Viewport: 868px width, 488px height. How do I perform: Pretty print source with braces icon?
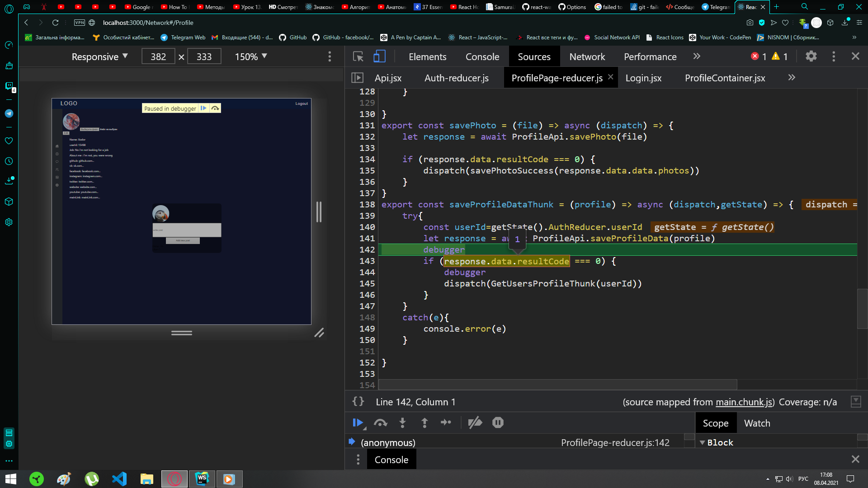coord(358,402)
